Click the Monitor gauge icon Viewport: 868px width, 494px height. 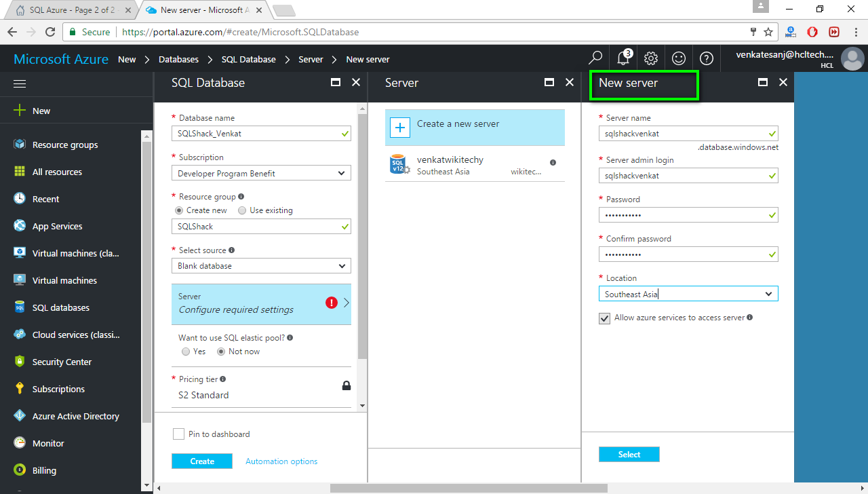tap(20, 443)
